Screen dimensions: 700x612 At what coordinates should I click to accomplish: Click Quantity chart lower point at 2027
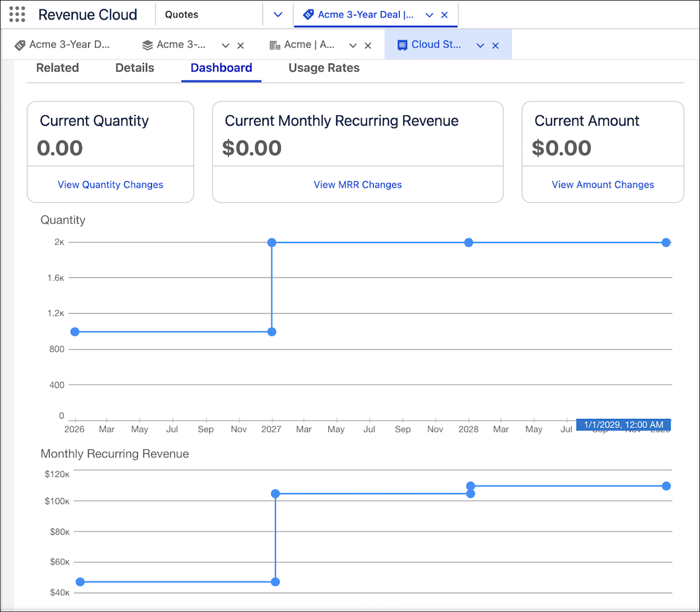(x=272, y=332)
